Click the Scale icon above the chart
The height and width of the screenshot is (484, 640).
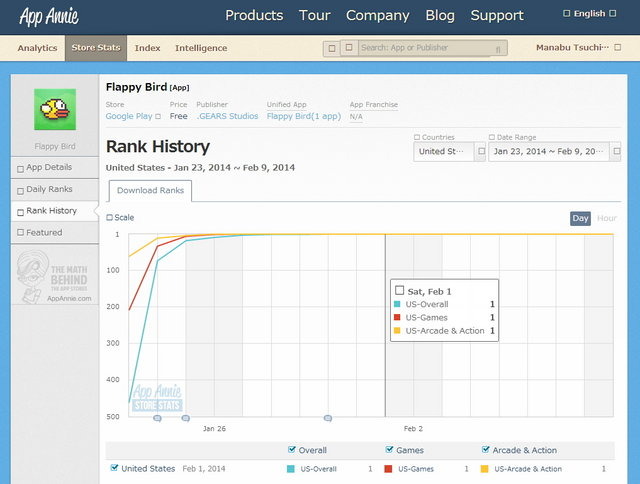[109, 218]
